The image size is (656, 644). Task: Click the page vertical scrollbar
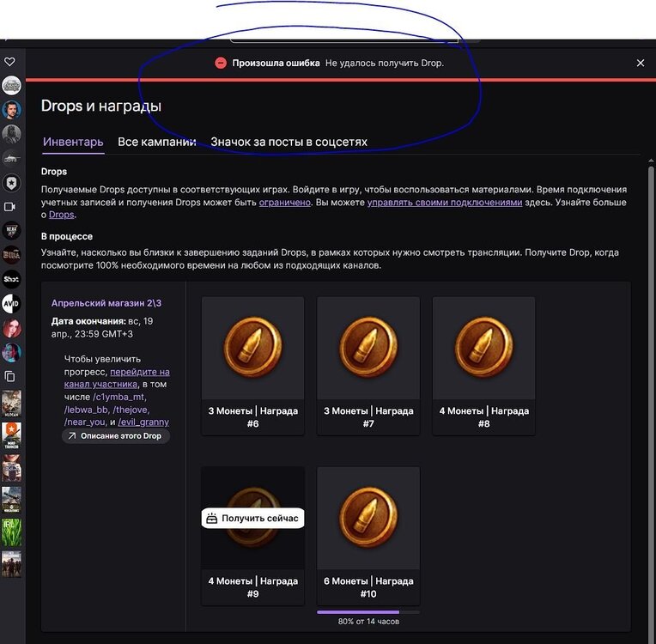(x=651, y=402)
